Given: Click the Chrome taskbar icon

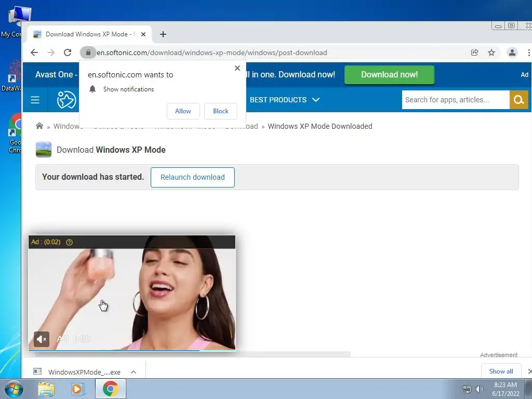Looking at the screenshot, I should point(110,389).
